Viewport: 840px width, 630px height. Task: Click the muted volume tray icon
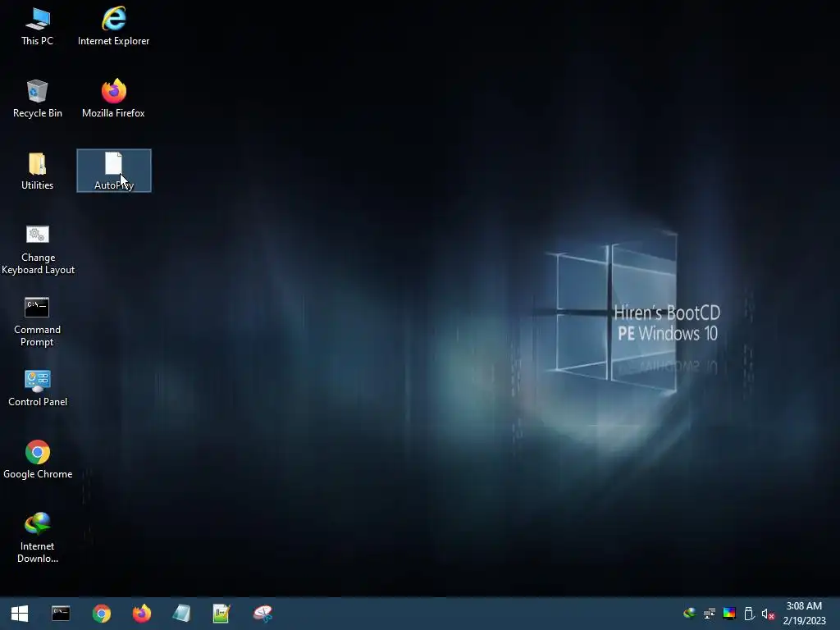click(768, 614)
